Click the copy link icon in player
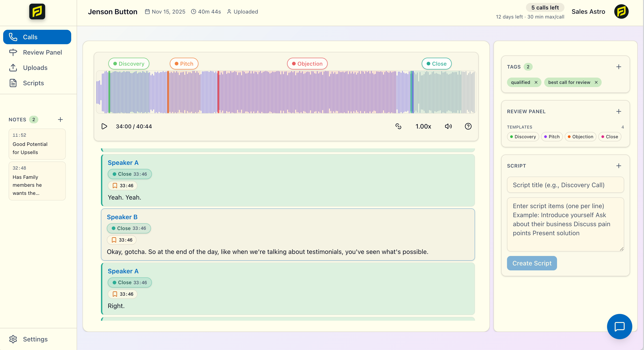Viewport: 644px width, 350px height. 398,126
